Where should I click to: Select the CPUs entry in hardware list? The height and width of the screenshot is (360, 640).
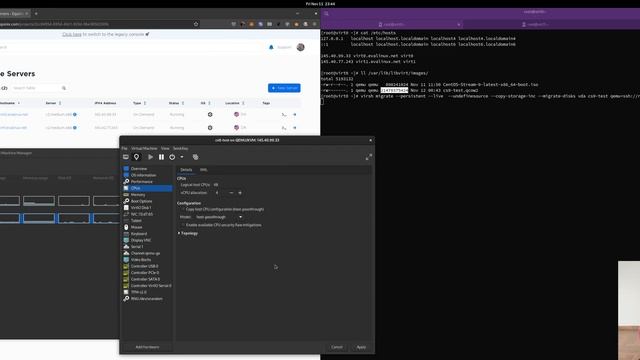(x=147, y=188)
